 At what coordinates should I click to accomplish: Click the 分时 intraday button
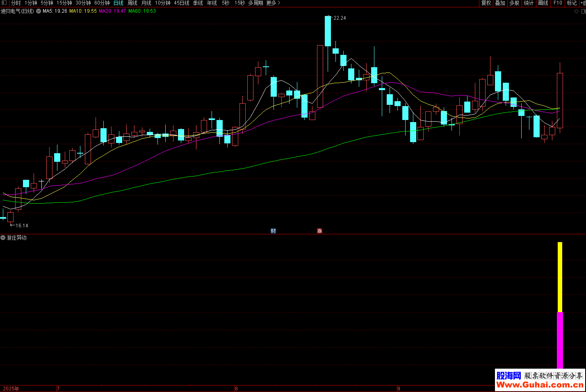16,3
